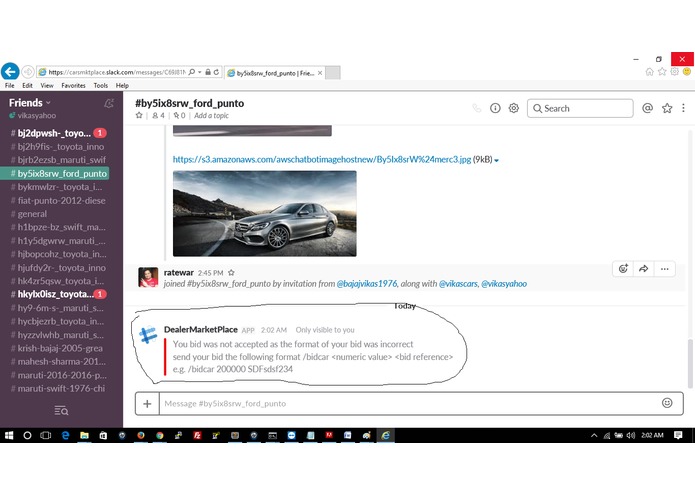Open more items vertical dots menu

click(x=683, y=108)
